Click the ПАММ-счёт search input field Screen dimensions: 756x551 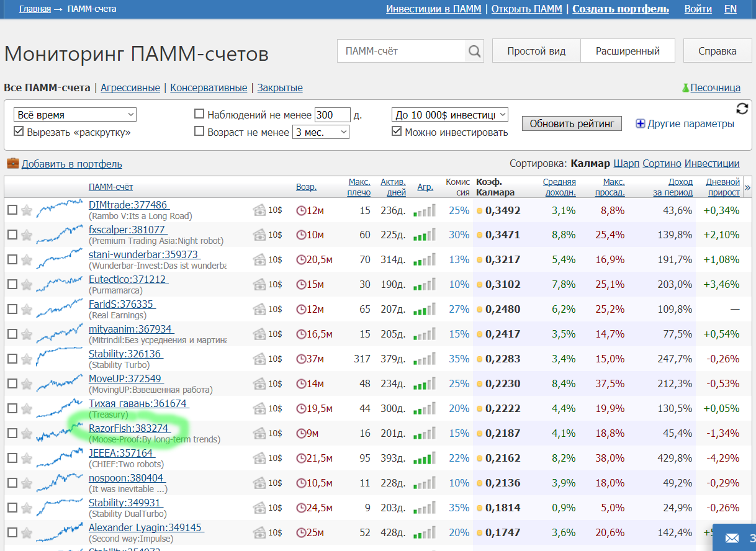(x=402, y=52)
